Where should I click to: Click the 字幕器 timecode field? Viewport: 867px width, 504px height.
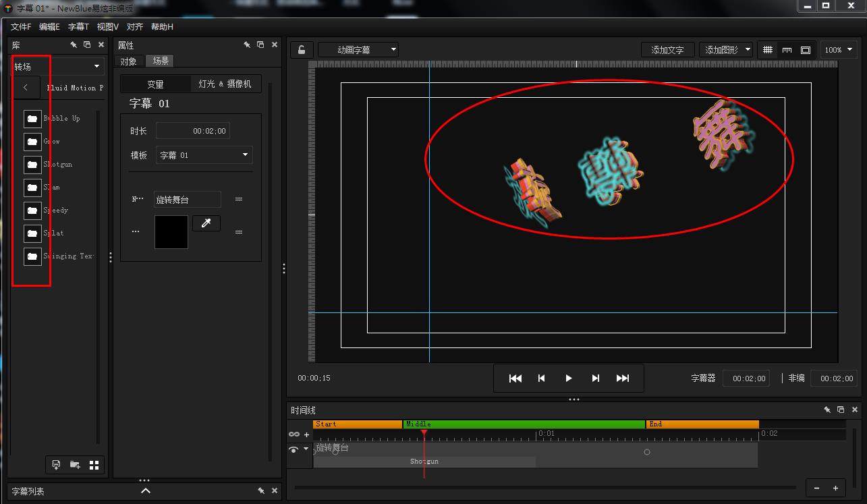746,379
